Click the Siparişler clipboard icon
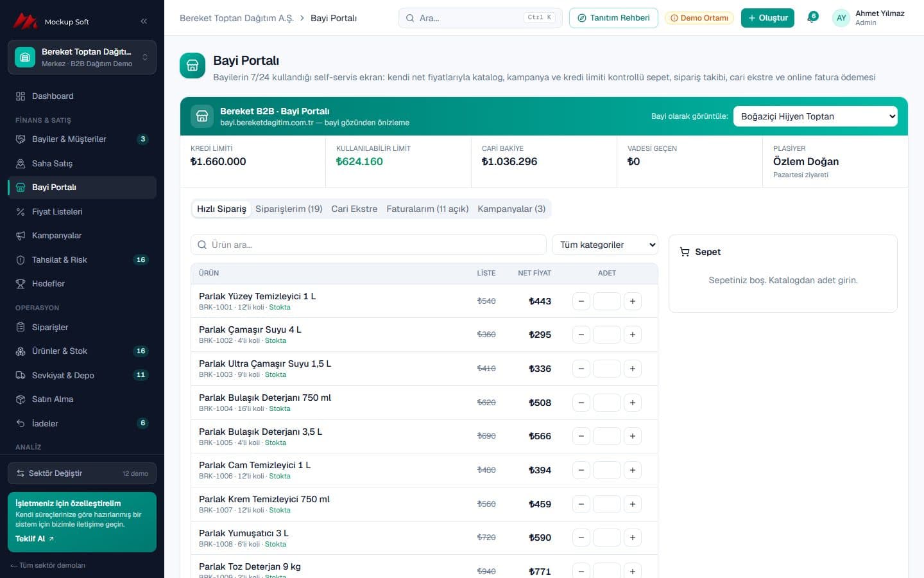This screenshot has width=924, height=578. [21, 328]
